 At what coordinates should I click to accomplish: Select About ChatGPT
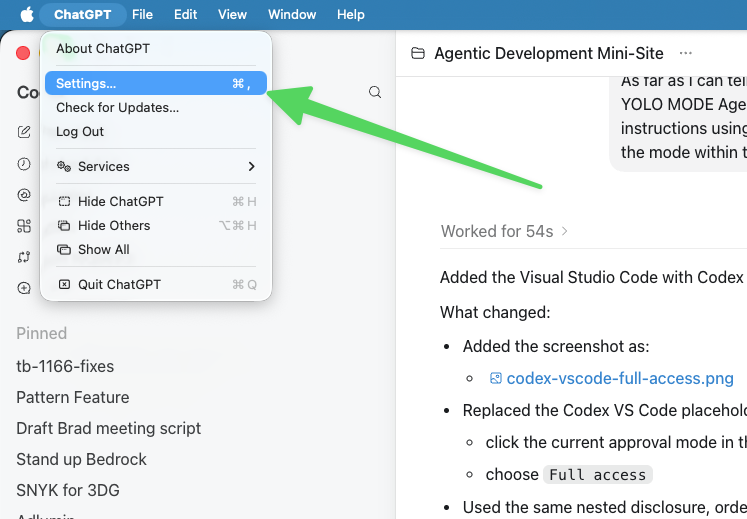pos(156,49)
